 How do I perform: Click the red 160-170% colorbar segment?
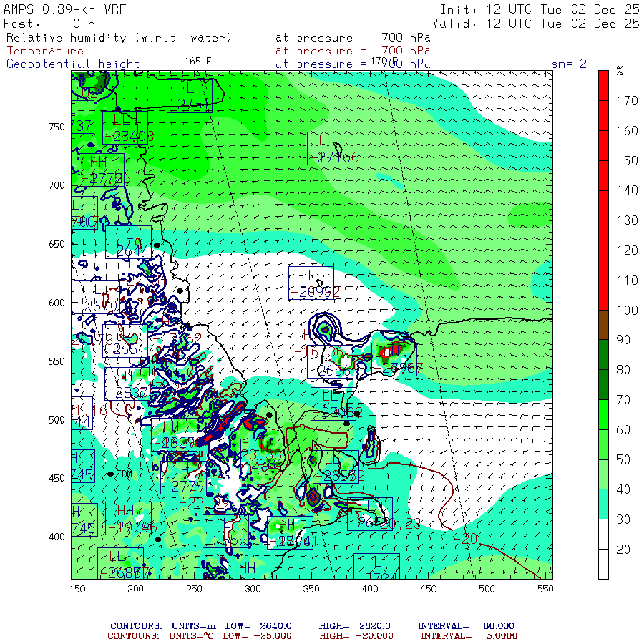(603, 115)
